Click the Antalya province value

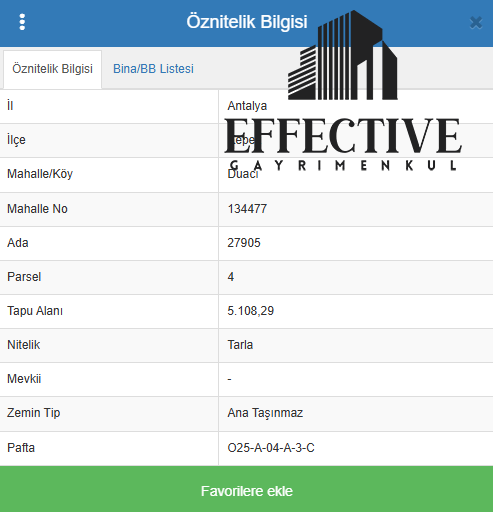click(x=247, y=106)
